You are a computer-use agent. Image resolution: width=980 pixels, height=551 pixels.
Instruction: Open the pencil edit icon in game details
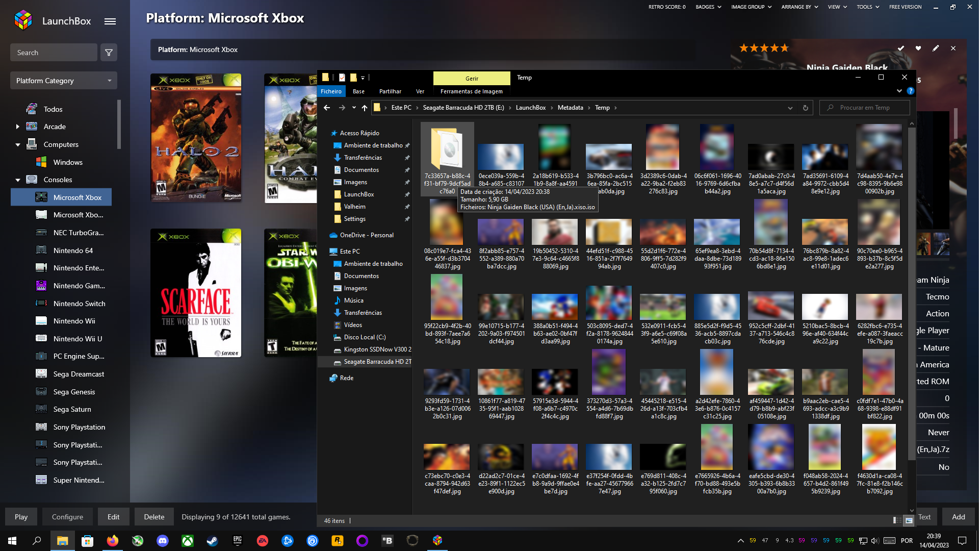936,48
